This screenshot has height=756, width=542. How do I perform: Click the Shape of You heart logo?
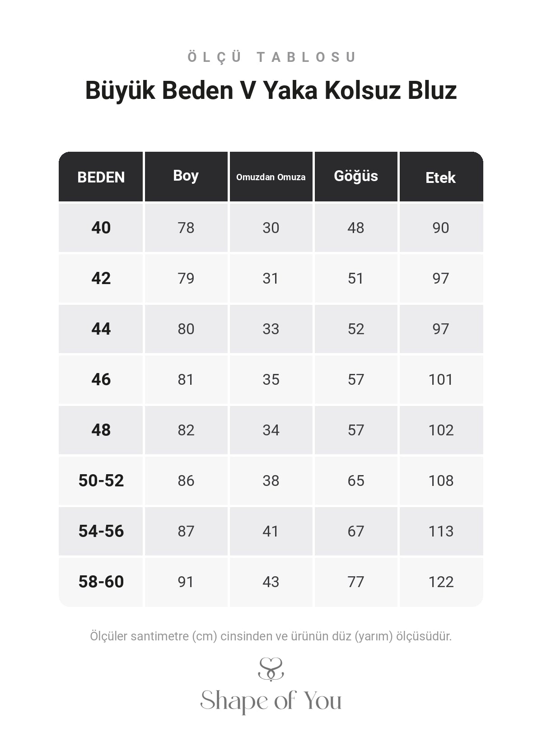[271, 669]
